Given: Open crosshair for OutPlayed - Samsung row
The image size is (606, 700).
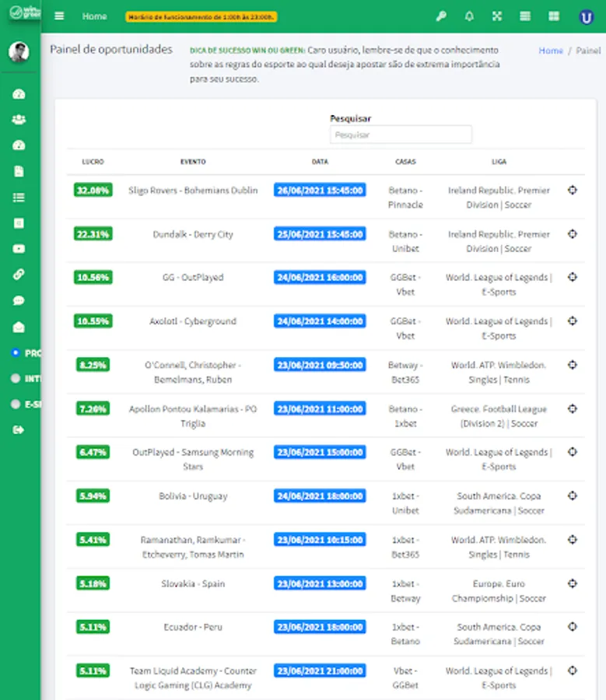Looking at the screenshot, I should [573, 452].
